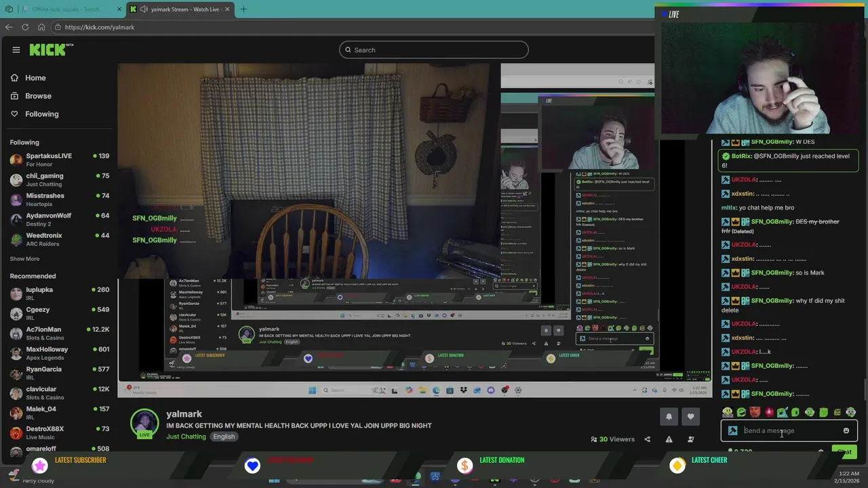The image size is (868, 488).
Task: Open Misstrashes channel
Action: tap(60, 199)
